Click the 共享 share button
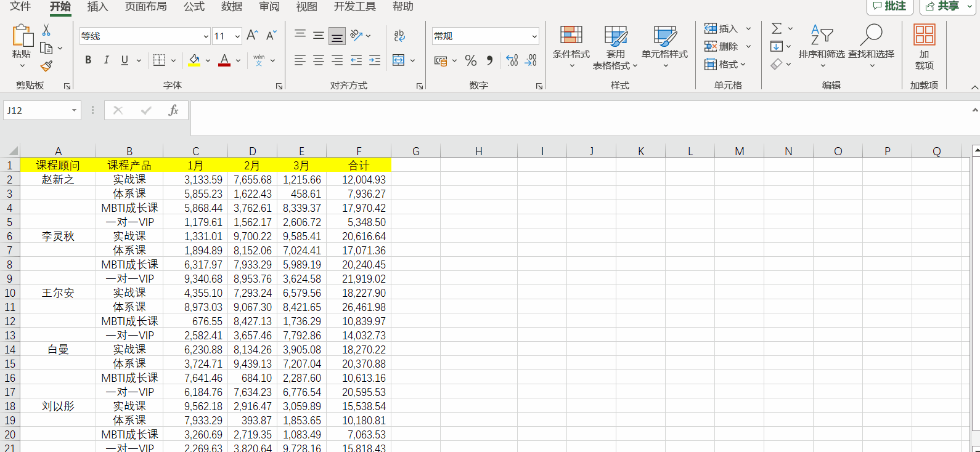The height and width of the screenshot is (452, 980). click(942, 6)
